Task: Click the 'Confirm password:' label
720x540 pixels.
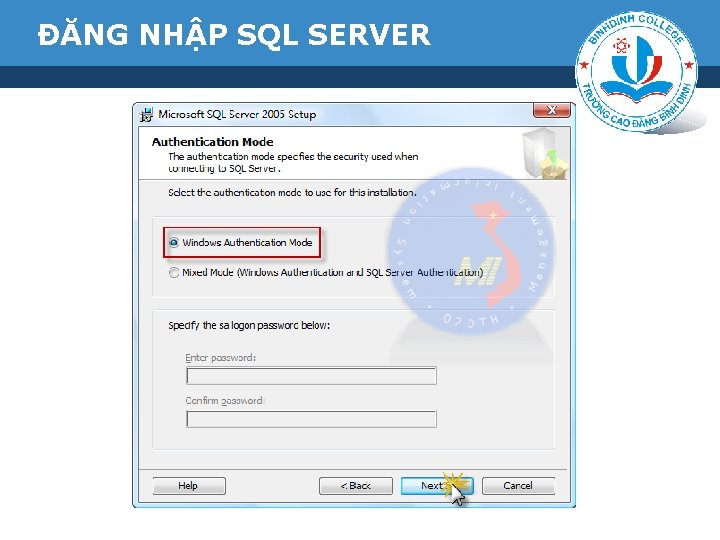Action: point(225,401)
